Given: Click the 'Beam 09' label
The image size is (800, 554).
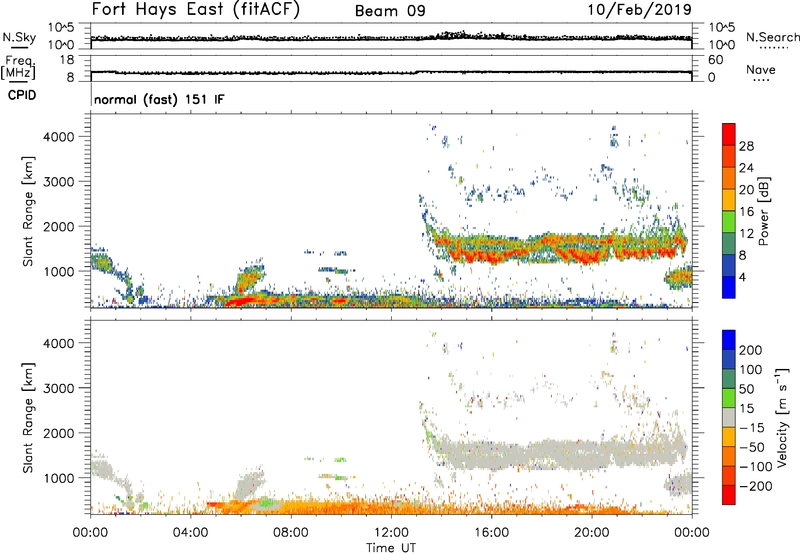Looking at the screenshot, I should click(390, 11).
